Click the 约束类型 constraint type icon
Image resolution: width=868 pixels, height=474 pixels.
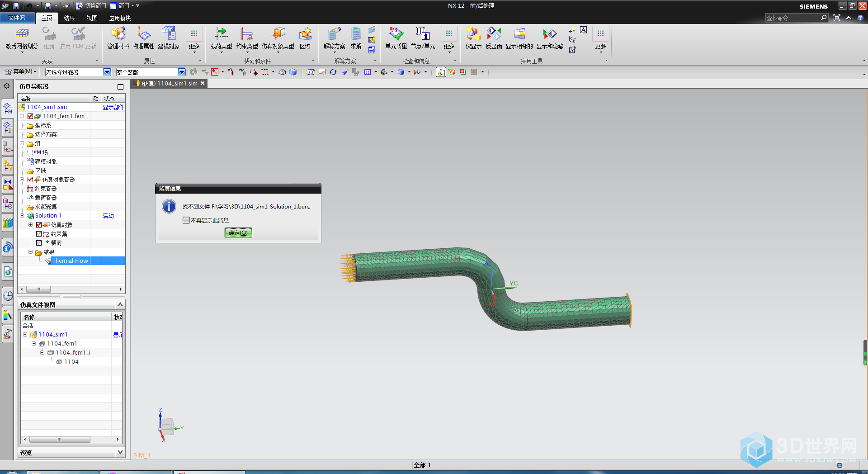247,34
